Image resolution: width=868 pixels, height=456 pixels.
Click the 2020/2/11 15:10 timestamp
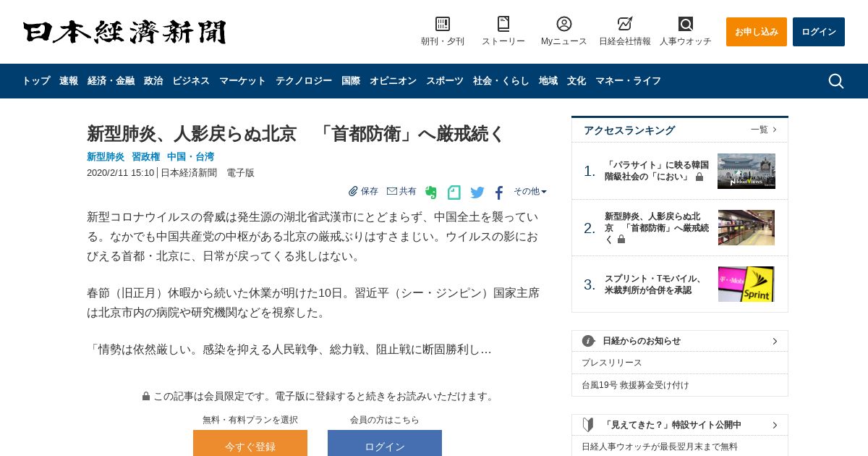[x=120, y=173]
